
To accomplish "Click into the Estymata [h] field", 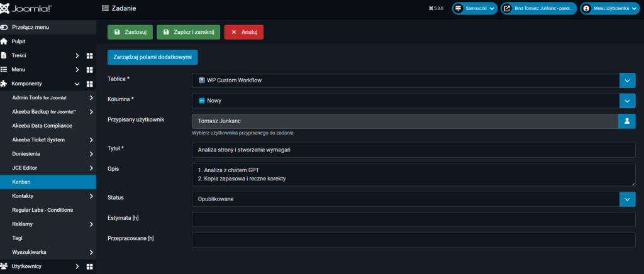I will 413,219.
